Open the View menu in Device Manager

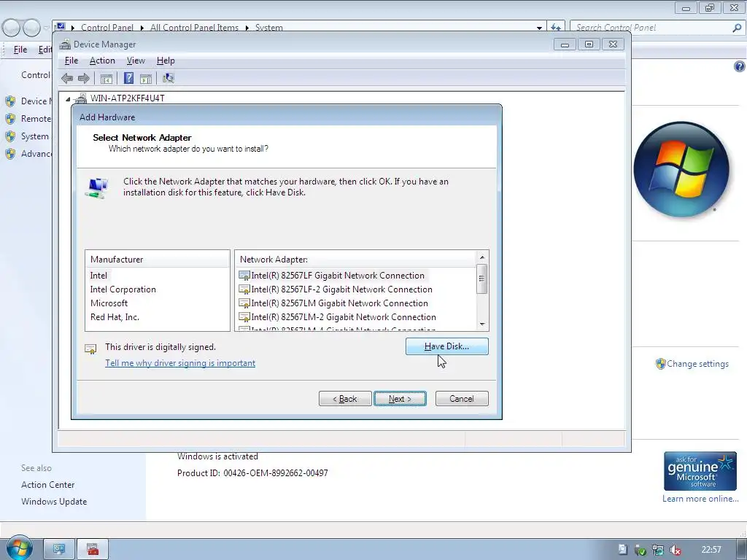point(136,61)
